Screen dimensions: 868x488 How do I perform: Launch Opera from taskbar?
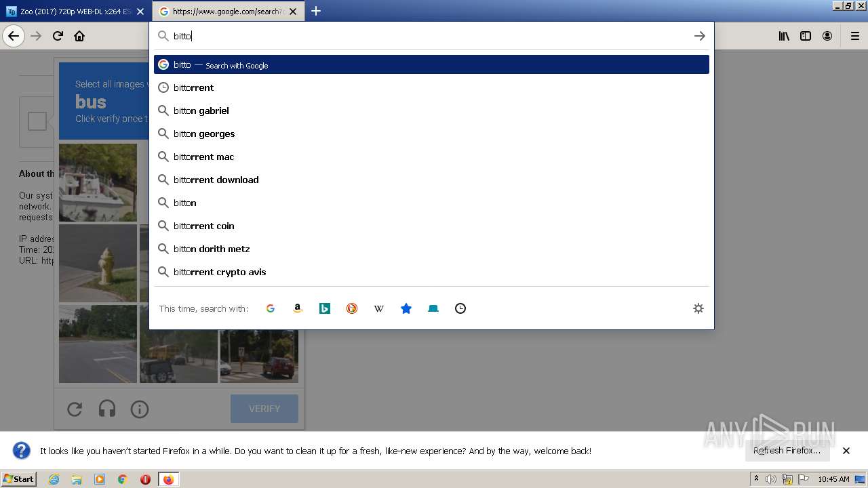(x=145, y=479)
